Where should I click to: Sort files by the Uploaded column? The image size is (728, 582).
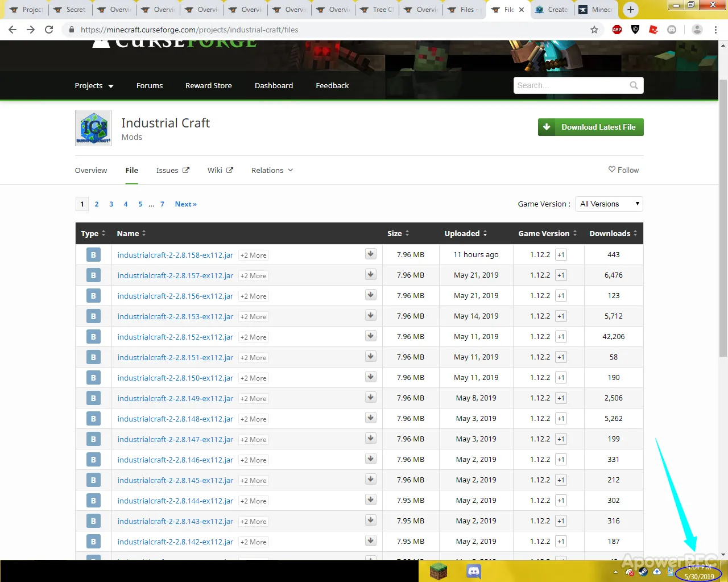(466, 233)
